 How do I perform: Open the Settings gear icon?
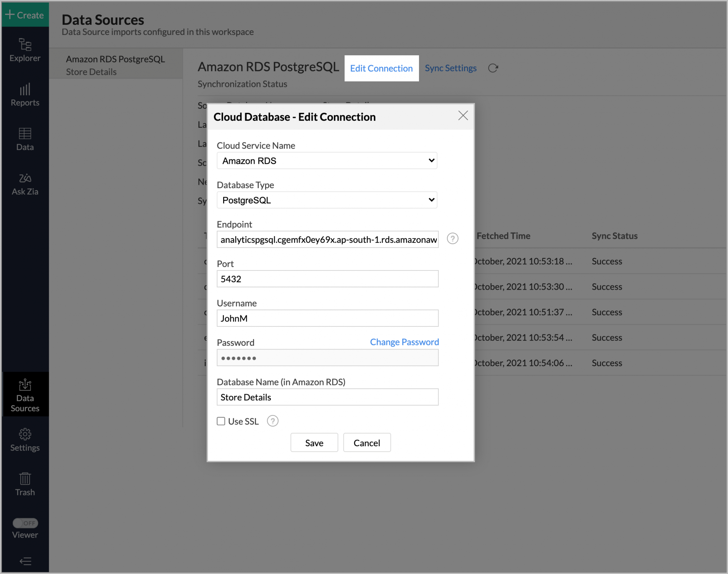(25, 440)
